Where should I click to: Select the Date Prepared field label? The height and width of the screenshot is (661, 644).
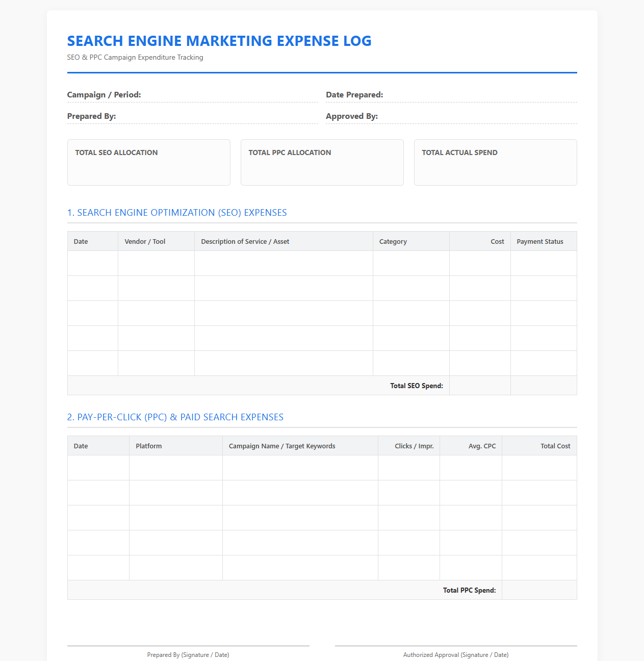tap(354, 95)
